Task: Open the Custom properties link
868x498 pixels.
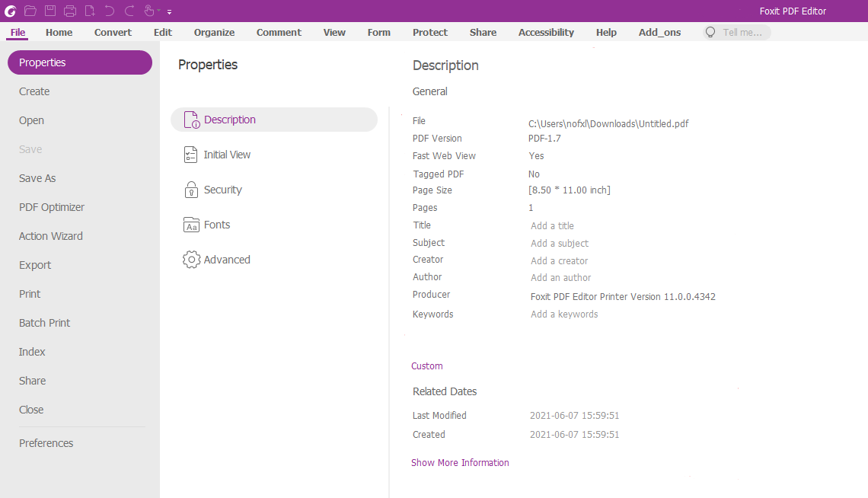Action: pos(426,366)
